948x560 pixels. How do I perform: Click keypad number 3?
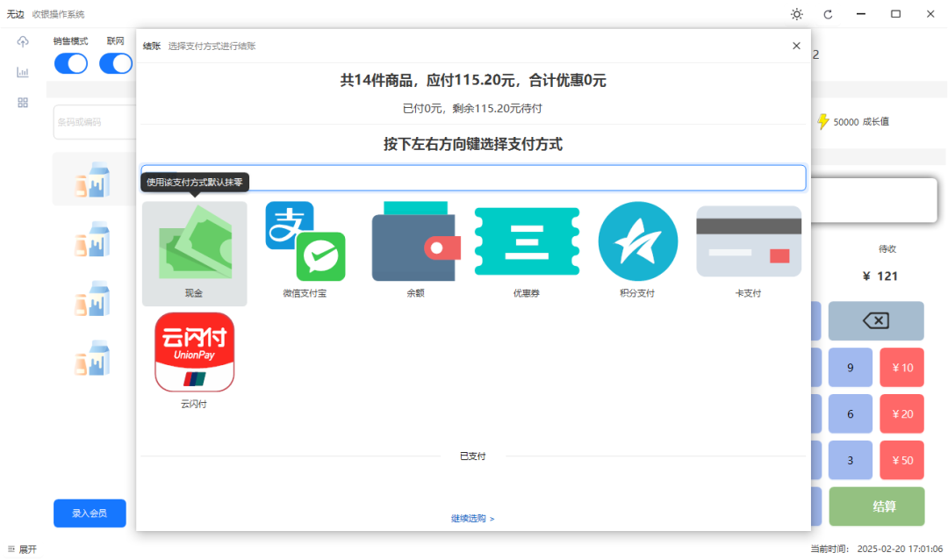point(850,460)
